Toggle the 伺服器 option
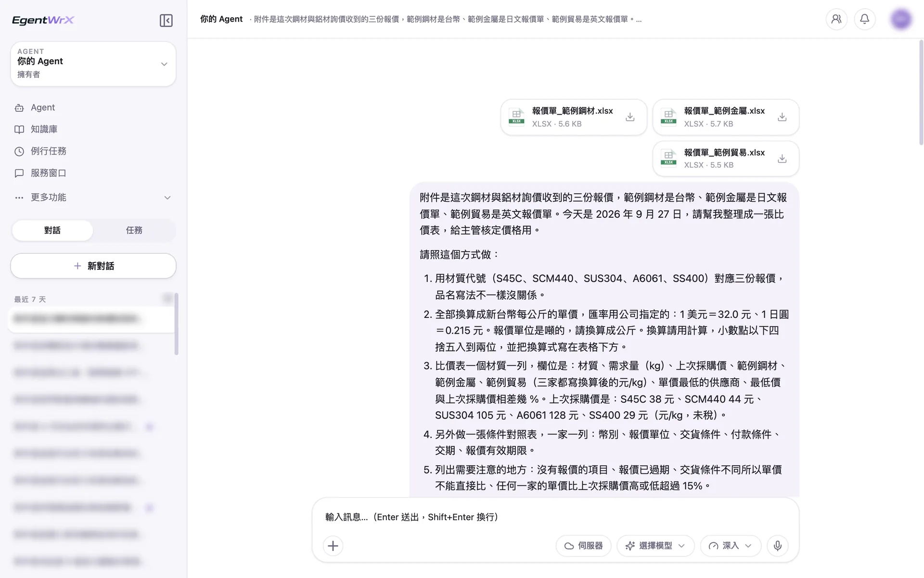 (x=583, y=546)
